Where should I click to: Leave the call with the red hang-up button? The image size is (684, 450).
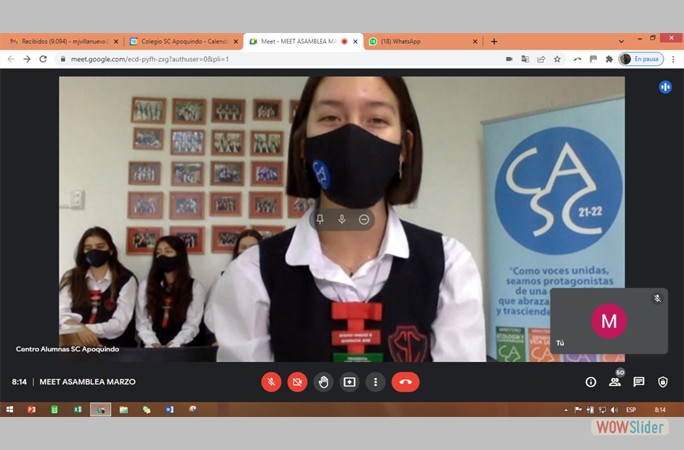(405, 382)
